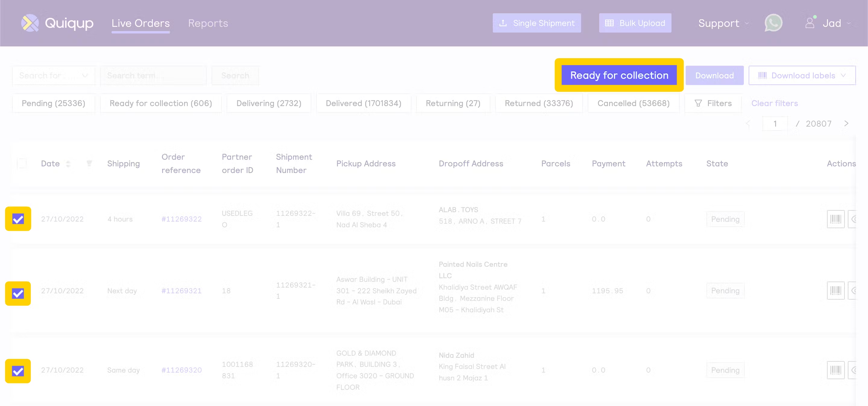Expand the Download labels dropdown
Viewport: 868px width, 406px height.
click(802, 75)
